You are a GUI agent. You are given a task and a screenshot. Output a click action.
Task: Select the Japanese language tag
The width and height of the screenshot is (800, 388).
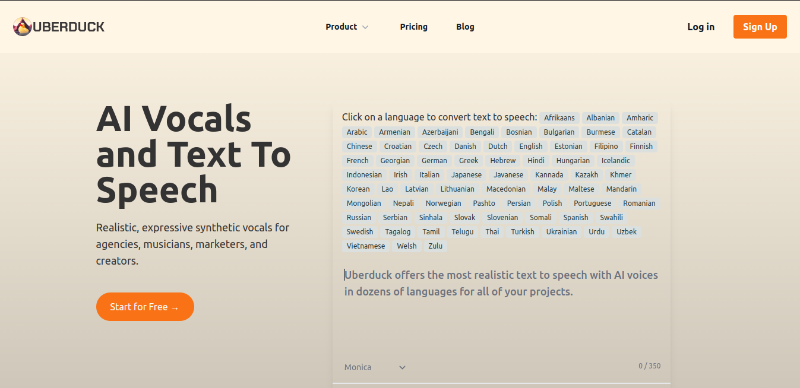(466, 175)
